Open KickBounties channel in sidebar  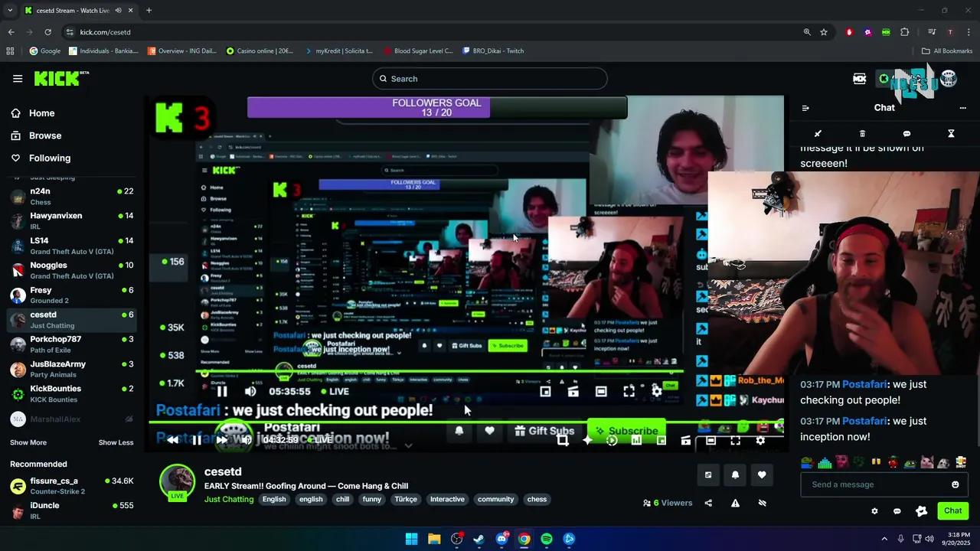(72, 393)
